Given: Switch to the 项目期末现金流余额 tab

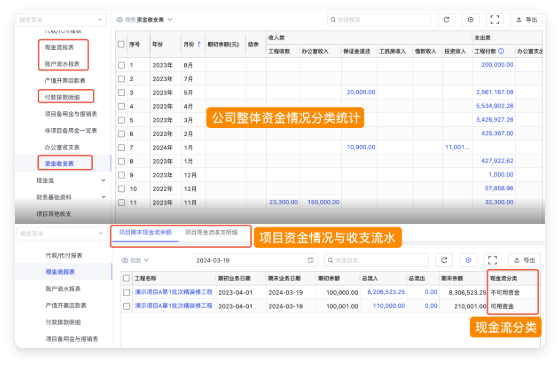Looking at the screenshot, I should point(145,232).
